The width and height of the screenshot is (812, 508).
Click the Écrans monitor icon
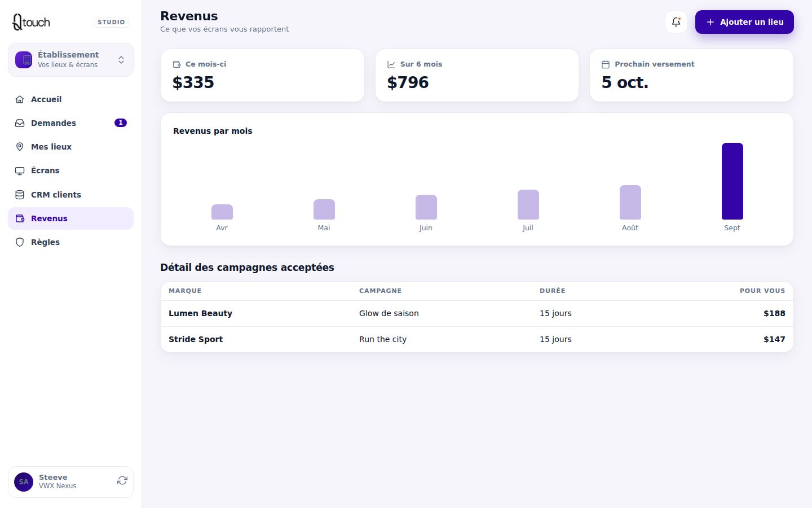click(x=20, y=170)
